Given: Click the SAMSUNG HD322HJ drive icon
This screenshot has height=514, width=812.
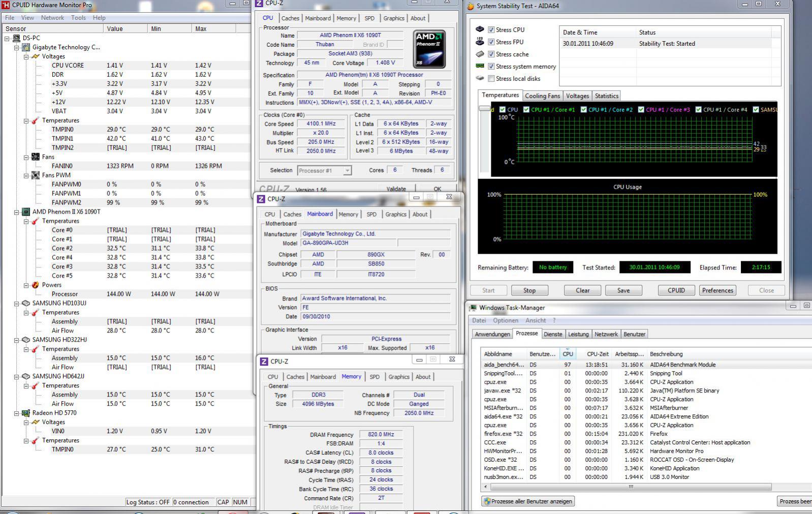Looking at the screenshot, I should click(26, 340).
